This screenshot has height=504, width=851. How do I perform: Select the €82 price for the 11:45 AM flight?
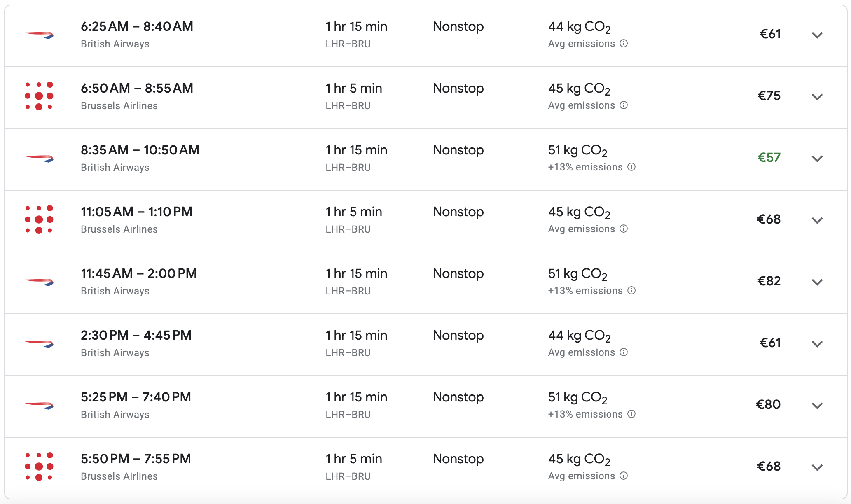(x=769, y=281)
